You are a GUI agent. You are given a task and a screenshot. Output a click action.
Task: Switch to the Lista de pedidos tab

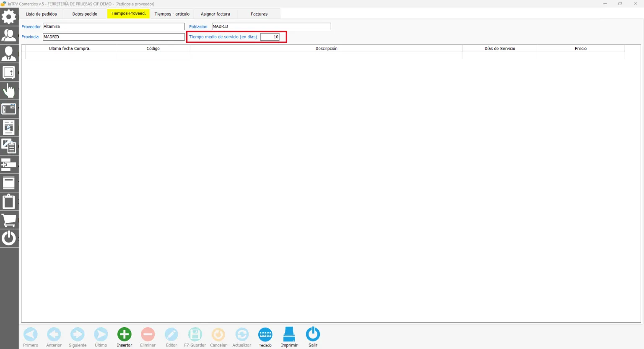coord(42,14)
